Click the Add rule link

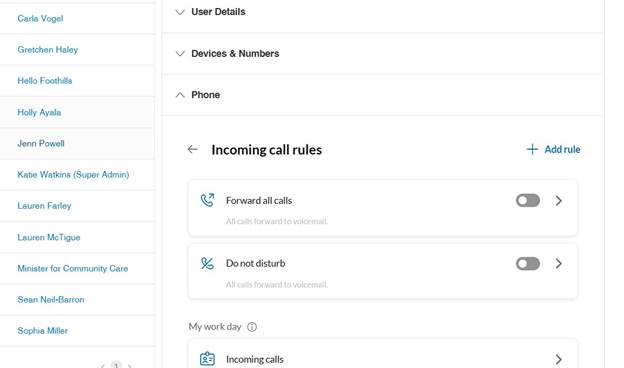tap(554, 149)
